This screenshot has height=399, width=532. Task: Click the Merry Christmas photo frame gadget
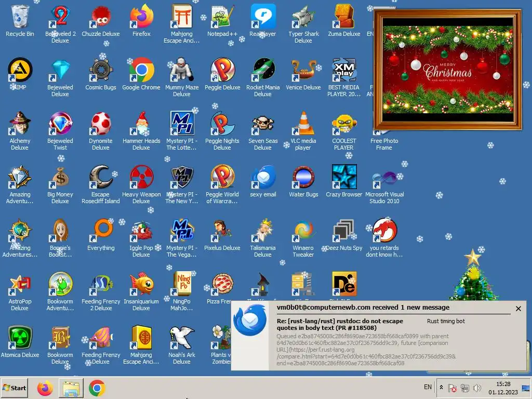(x=447, y=70)
